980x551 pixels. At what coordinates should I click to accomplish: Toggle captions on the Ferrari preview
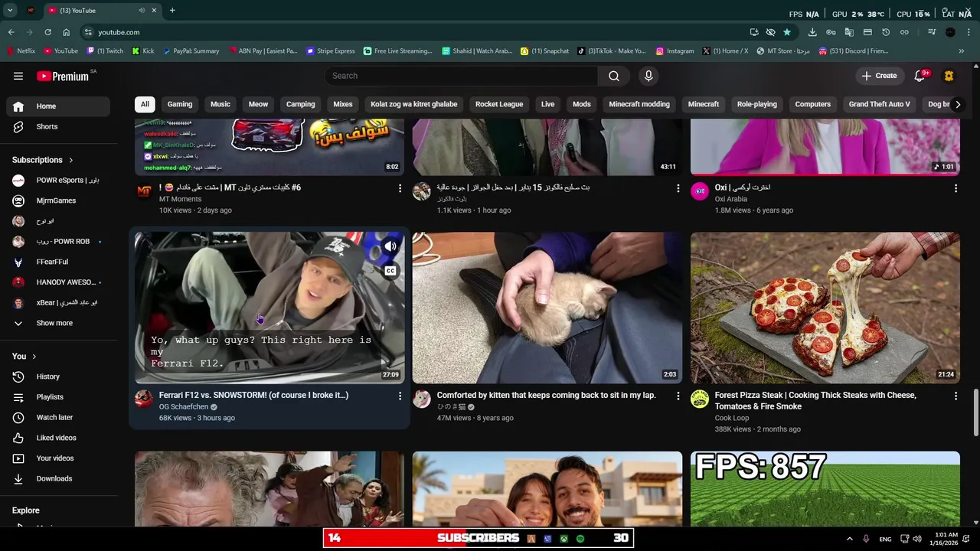click(x=390, y=271)
